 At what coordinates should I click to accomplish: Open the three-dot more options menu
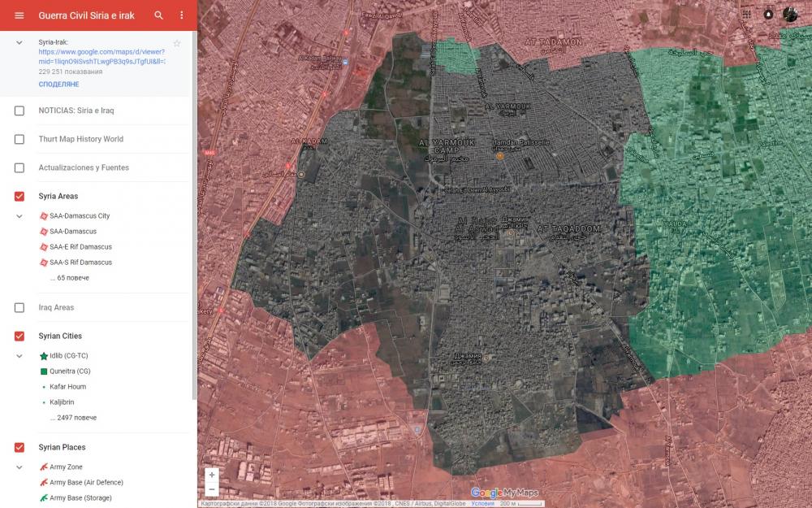click(x=182, y=15)
